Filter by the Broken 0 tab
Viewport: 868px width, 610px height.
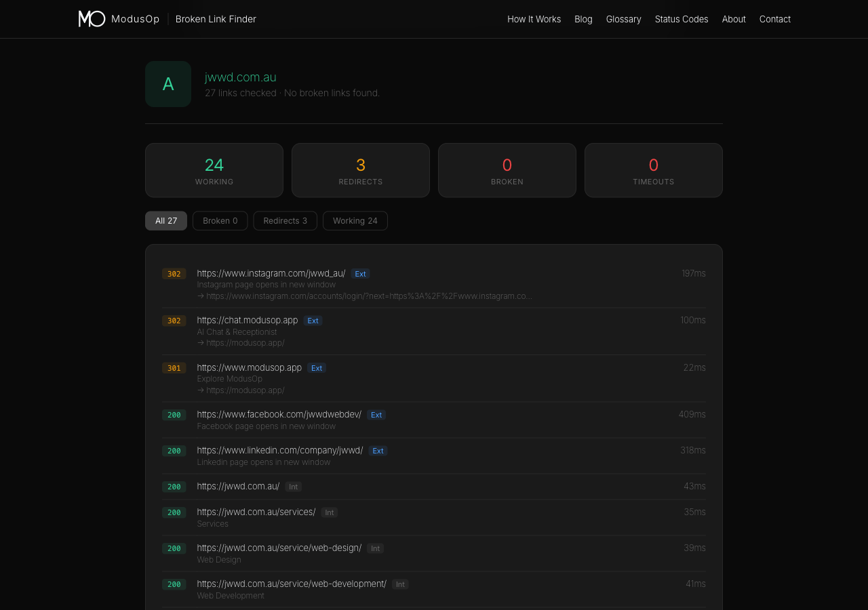point(220,221)
